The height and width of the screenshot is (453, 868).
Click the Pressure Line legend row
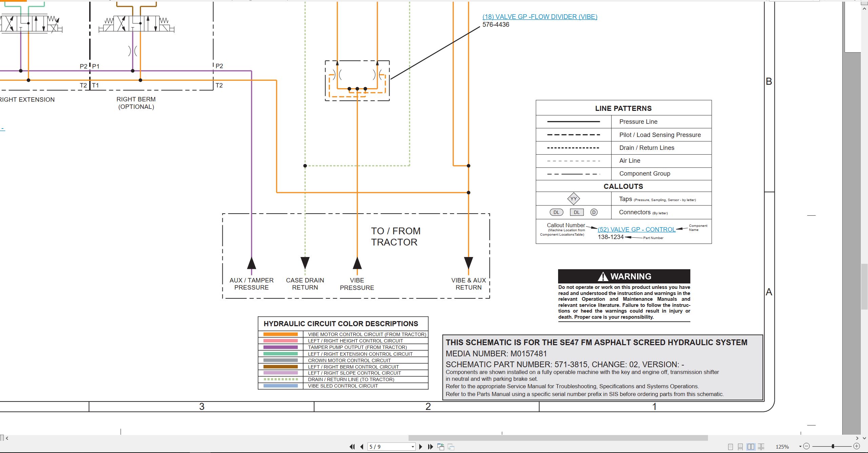pos(624,122)
